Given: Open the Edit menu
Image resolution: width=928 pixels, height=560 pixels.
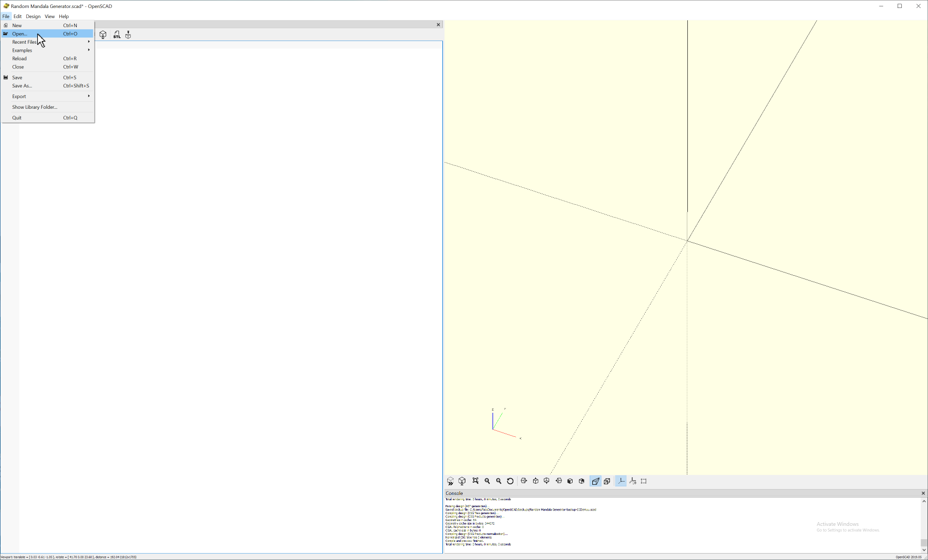Looking at the screenshot, I should click(18, 17).
